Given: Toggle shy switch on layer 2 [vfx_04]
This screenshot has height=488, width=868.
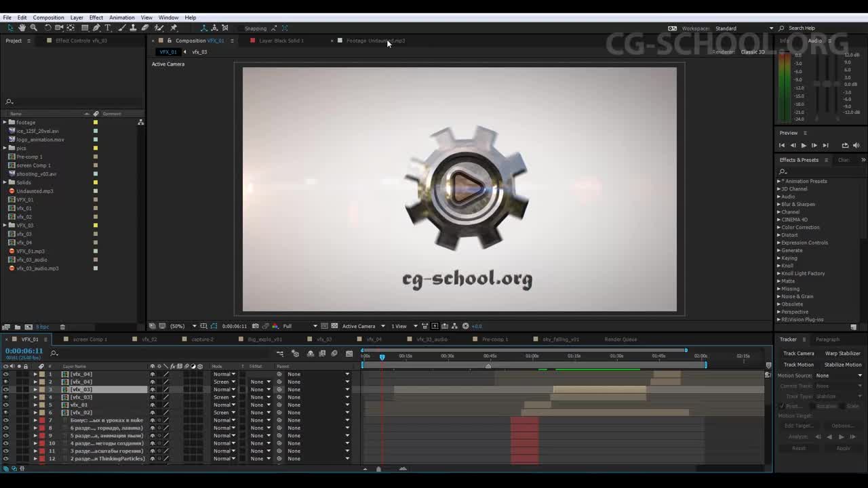Looking at the screenshot, I should [x=152, y=382].
